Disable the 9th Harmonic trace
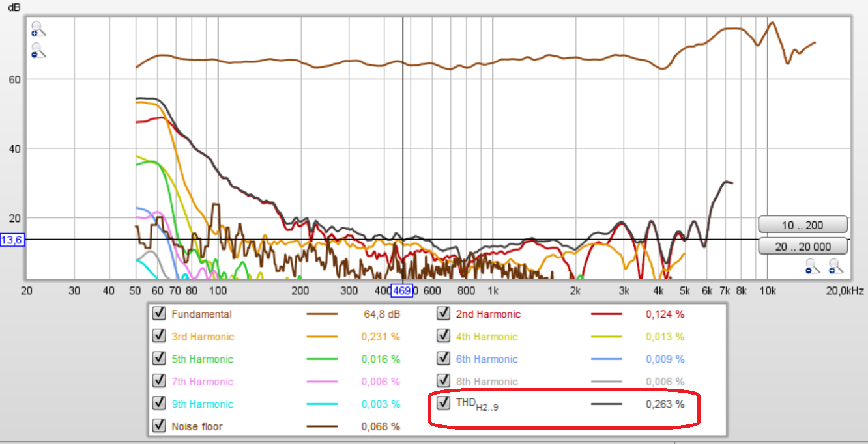868x444 pixels. tap(158, 404)
